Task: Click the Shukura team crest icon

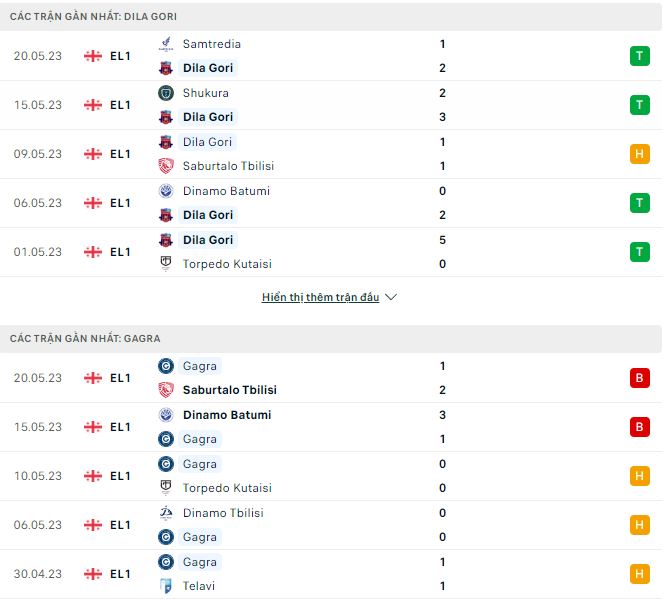Action: pos(166,93)
